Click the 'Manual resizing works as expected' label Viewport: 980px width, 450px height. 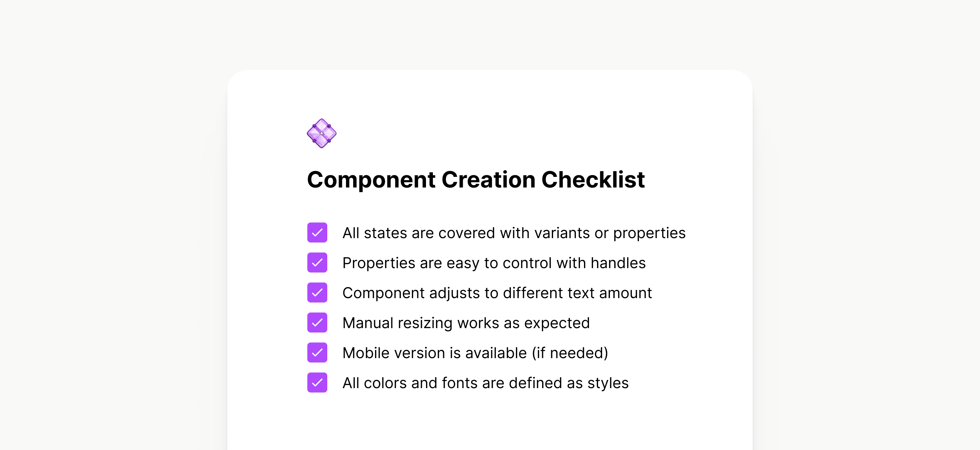(x=466, y=323)
